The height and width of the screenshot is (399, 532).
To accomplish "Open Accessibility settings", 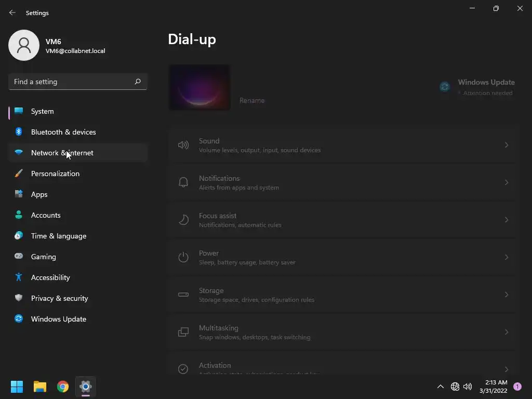I will coord(78,277).
